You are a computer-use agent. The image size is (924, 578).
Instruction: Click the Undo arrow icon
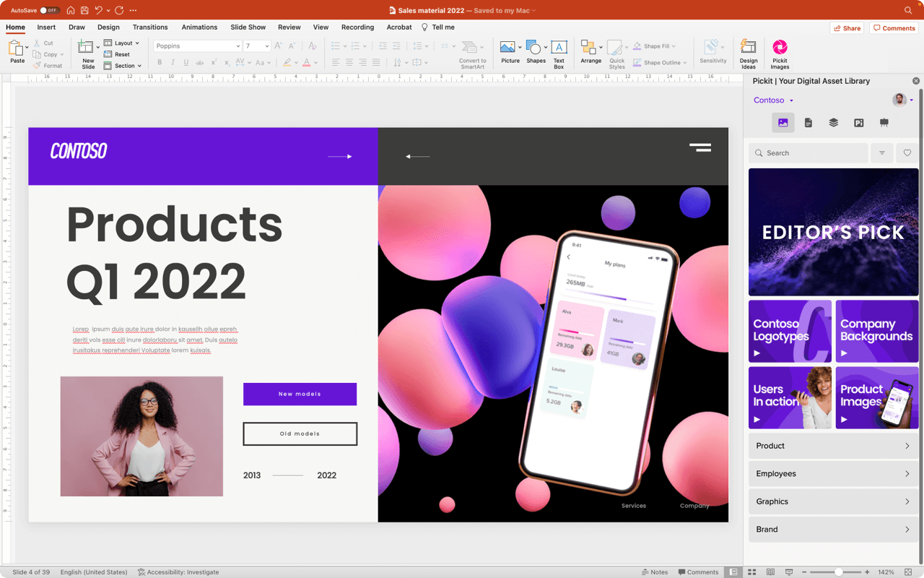[x=99, y=10]
